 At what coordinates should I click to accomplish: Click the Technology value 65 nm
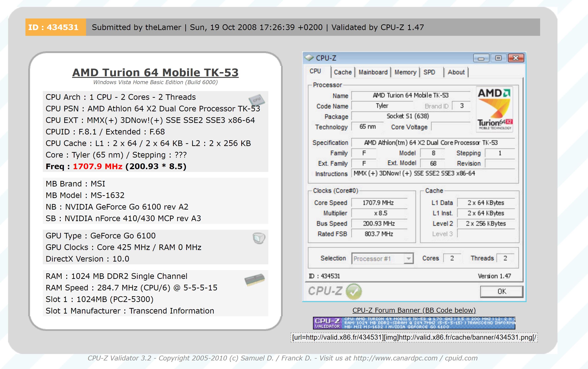pyautogui.click(x=368, y=127)
